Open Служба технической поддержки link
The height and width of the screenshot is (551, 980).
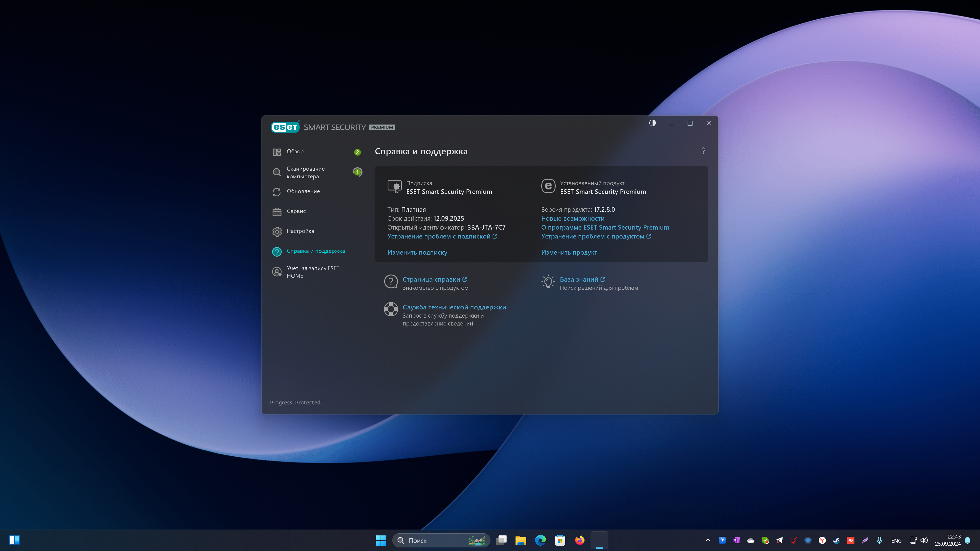(x=454, y=307)
